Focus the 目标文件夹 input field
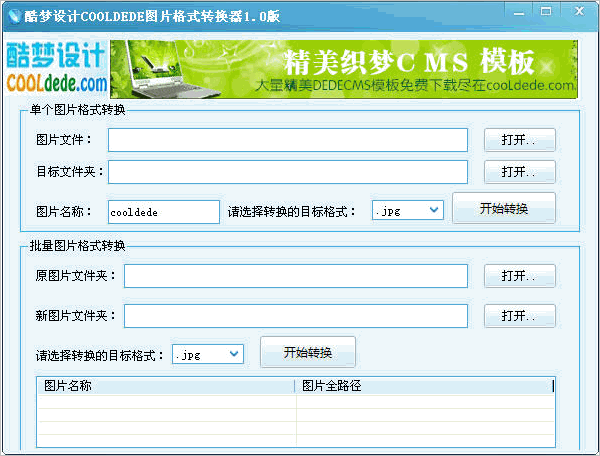This screenshot has width=600, height=456. 287,172
